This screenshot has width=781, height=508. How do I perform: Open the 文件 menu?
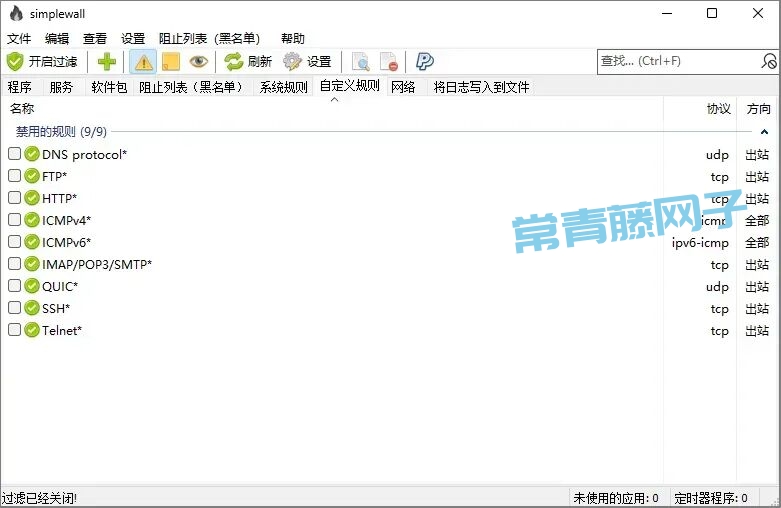click(x=19, y=39)
